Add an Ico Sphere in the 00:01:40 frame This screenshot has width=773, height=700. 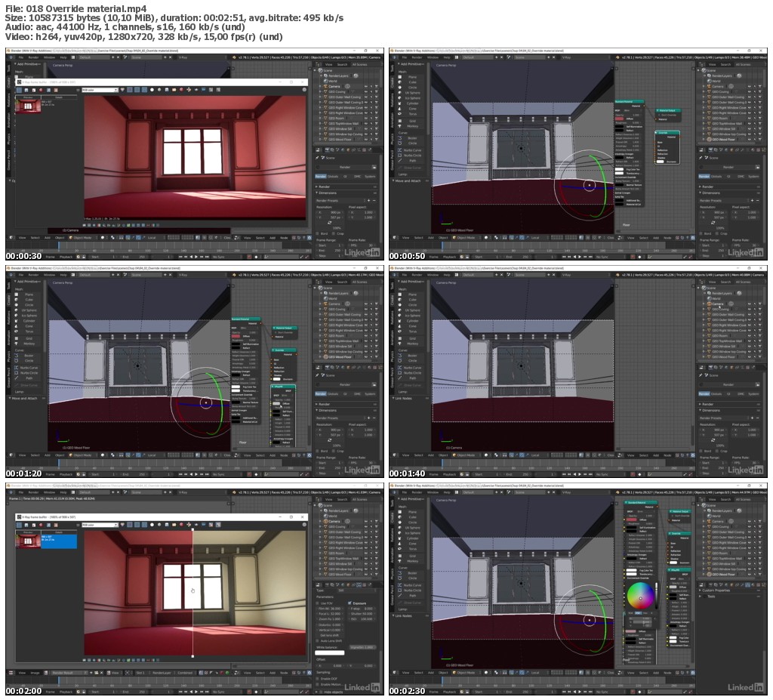tap(413, 316)
